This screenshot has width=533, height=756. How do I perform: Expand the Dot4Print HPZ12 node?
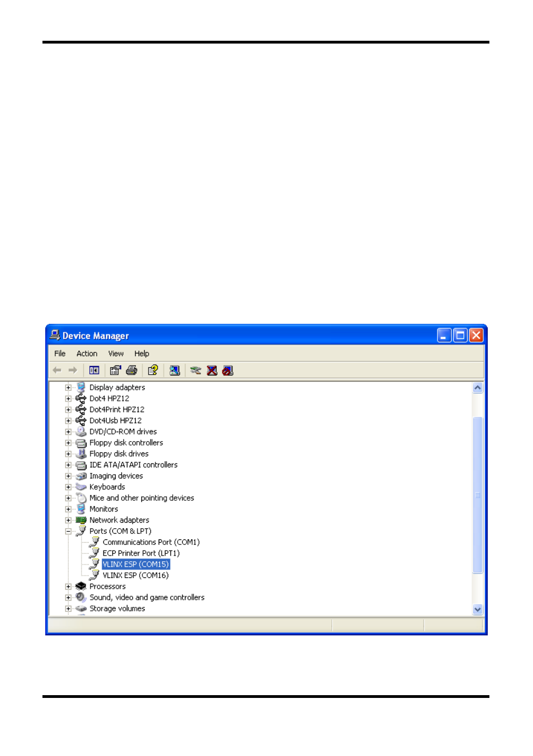coord(68,410)
